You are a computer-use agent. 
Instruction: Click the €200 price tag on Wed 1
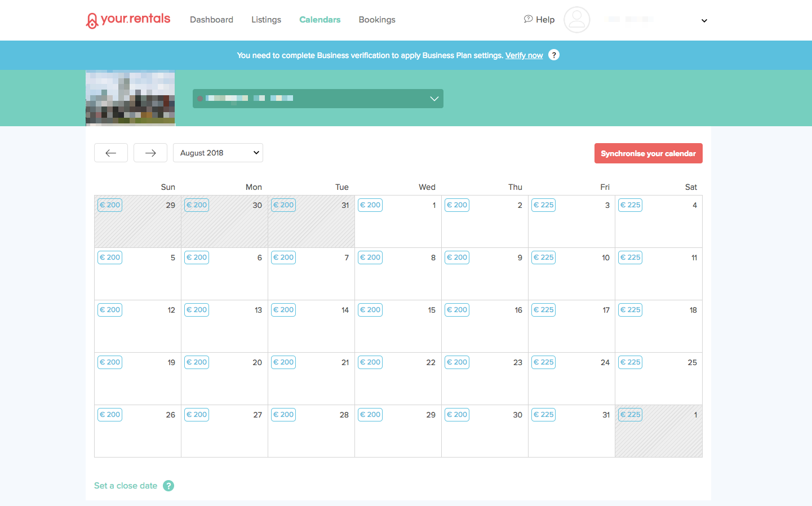click(x=370, y=205)
